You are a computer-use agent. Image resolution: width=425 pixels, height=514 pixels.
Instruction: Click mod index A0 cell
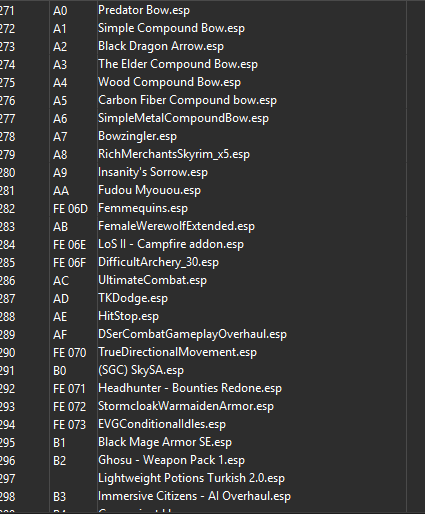point(60,11)
